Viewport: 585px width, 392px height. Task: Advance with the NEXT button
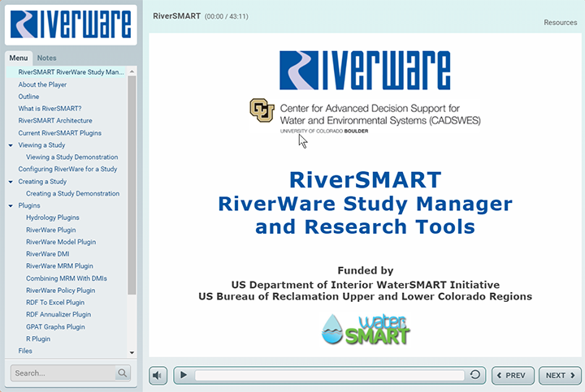click(x=560, y=376)
